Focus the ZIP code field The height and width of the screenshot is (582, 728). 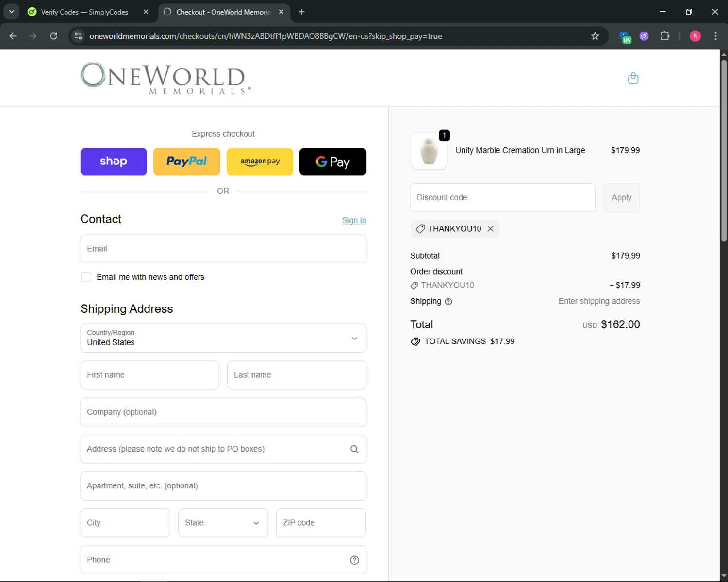point(321,523)
